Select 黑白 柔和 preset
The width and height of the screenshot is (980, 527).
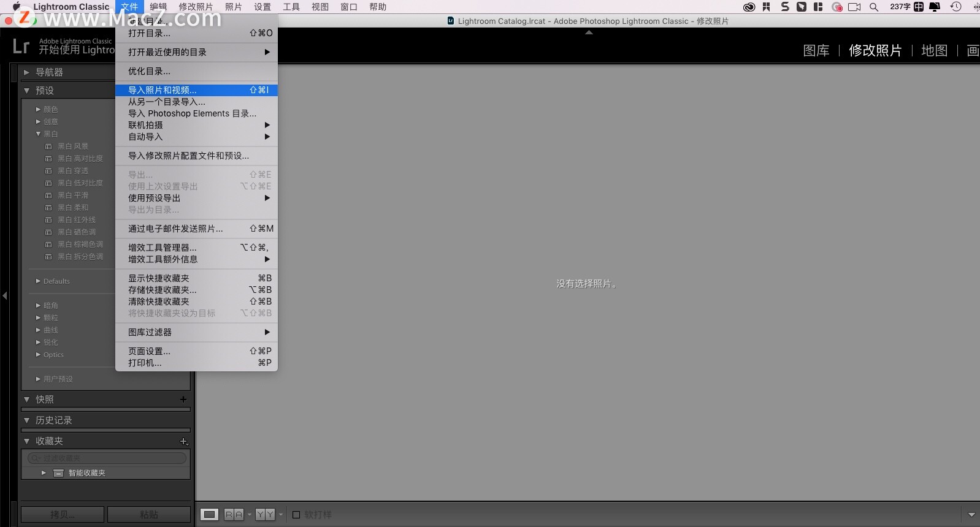point(73,208)
